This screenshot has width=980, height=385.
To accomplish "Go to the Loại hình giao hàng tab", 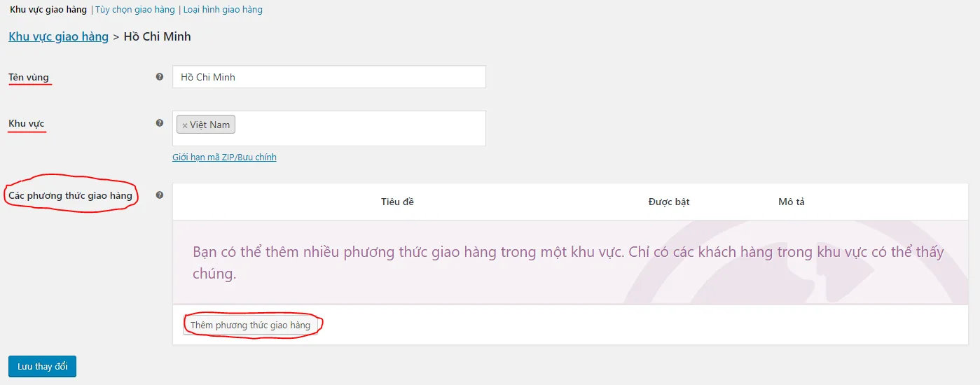I will (x=223, y=10).
